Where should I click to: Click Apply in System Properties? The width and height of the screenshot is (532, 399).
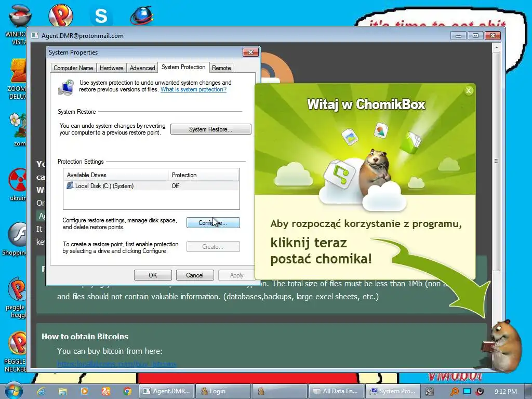click(x=236, y=275)
